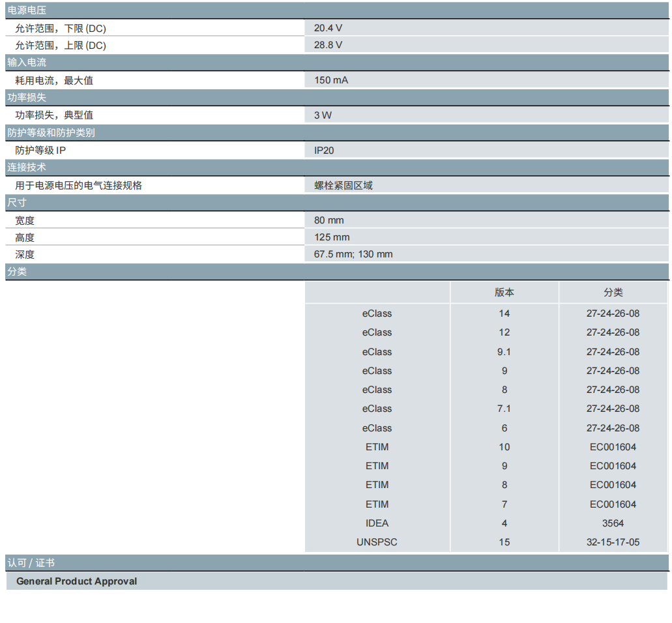Select the 150 mA current consumption value
The height and width of the screenshot is (623, 672).
tap(331, 80)
